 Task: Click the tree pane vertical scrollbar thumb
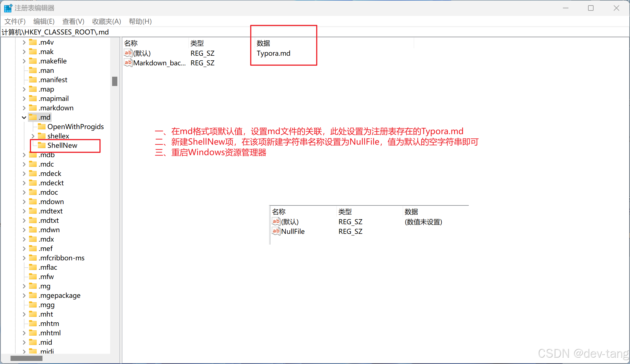pyautogui.click(x=115, y=81)
